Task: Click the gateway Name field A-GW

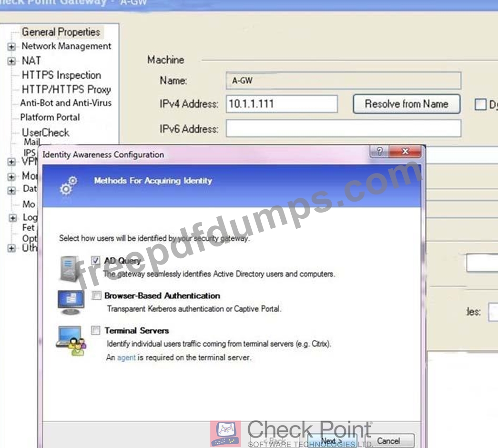Action: coord(343,81)
